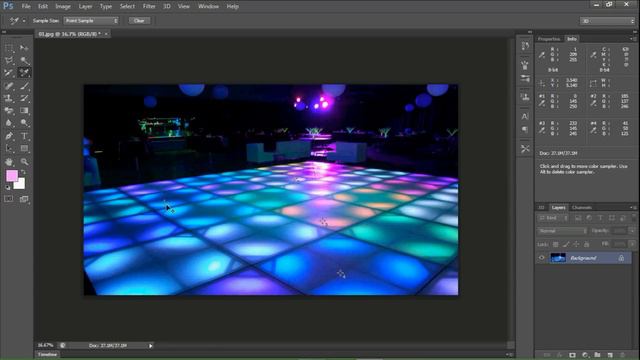Screen dimensions: 640x360
Task: Open the Info panel flyout menu
Action: 632,39
